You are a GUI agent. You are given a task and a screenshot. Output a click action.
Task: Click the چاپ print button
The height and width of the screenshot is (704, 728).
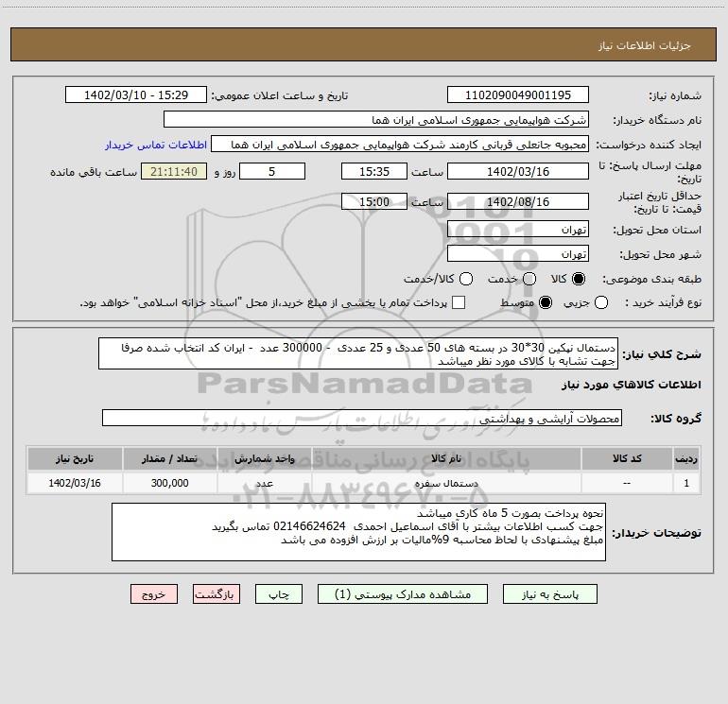(279, 594)
